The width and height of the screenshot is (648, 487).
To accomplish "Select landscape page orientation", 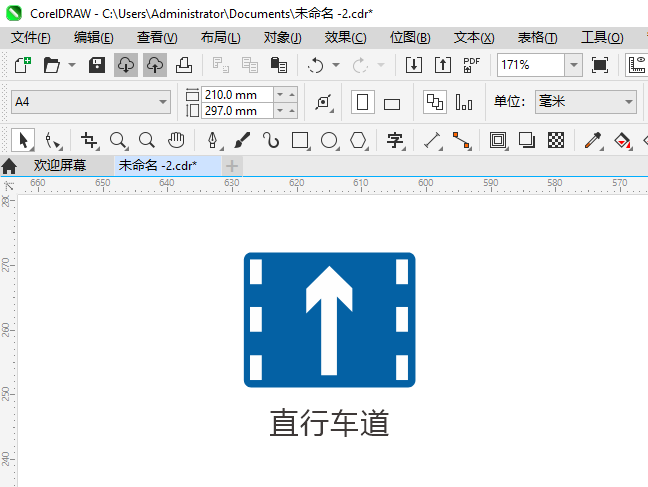I will [392, 104].
